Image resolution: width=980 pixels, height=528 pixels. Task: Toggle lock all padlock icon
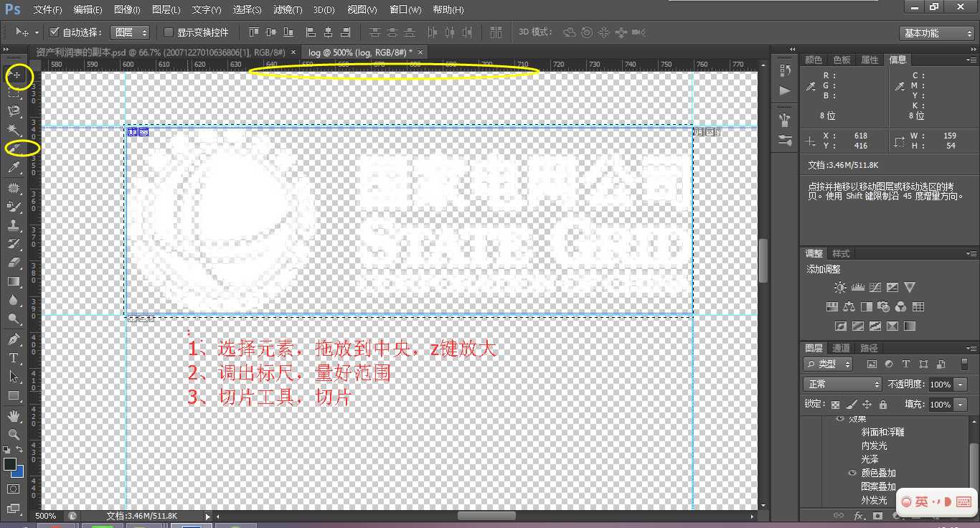tap(883, 405)
